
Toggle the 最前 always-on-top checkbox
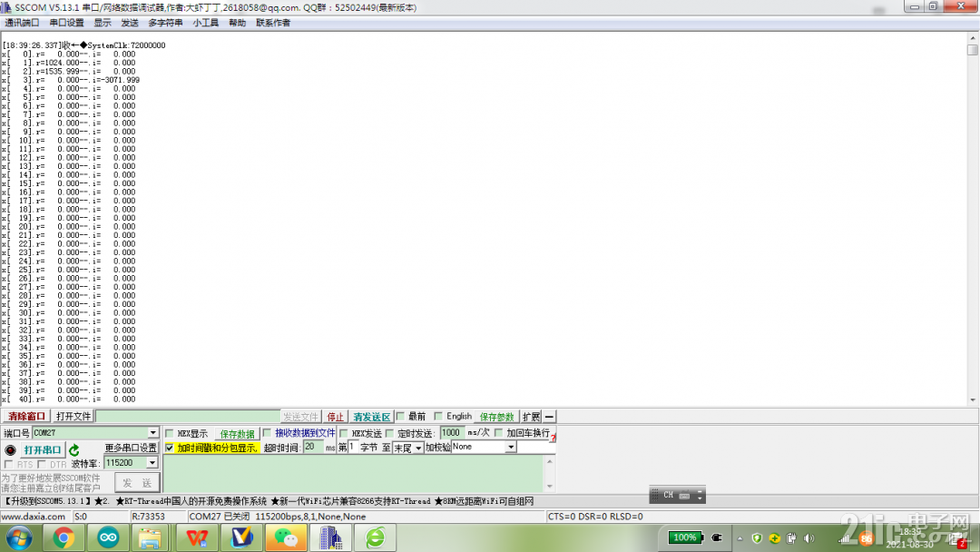pyautogui.click(x=401, y=417)
